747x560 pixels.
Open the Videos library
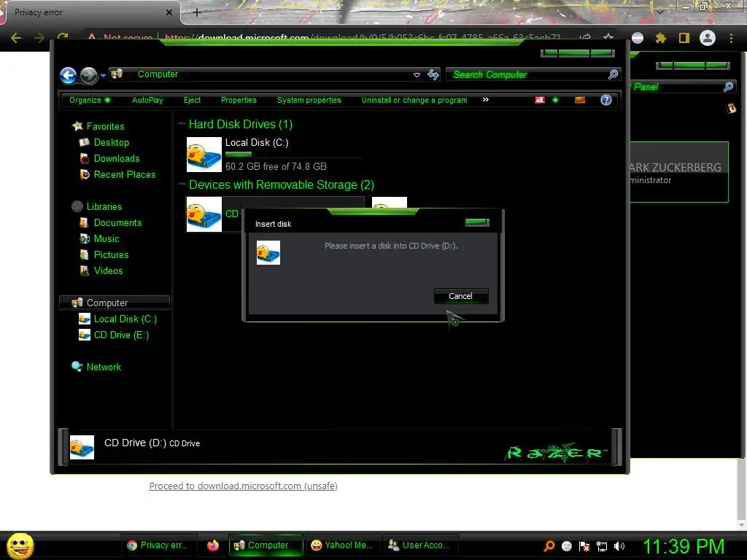108,271
